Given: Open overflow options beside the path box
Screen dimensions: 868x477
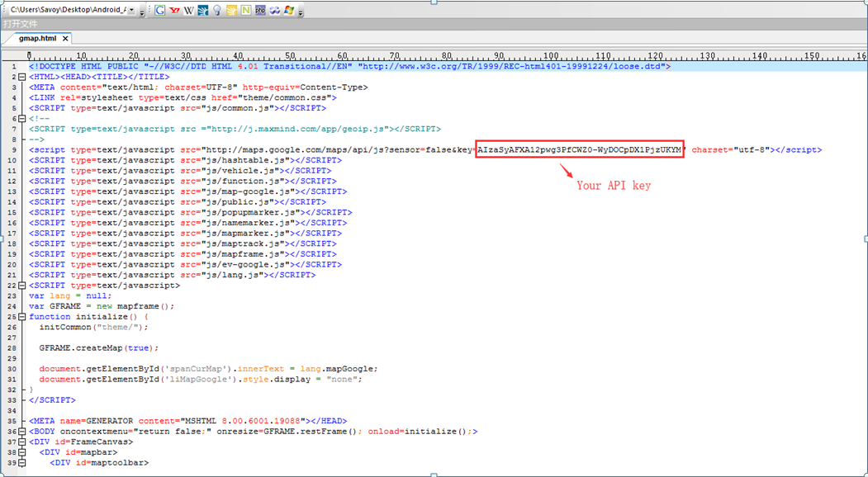Looking at the screenshot, I should (x=142, y=11).
